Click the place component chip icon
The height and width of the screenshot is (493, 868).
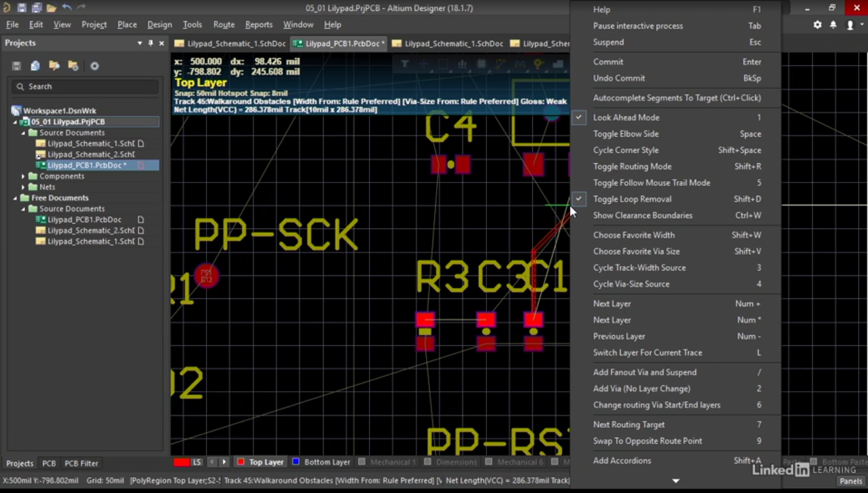481,64
